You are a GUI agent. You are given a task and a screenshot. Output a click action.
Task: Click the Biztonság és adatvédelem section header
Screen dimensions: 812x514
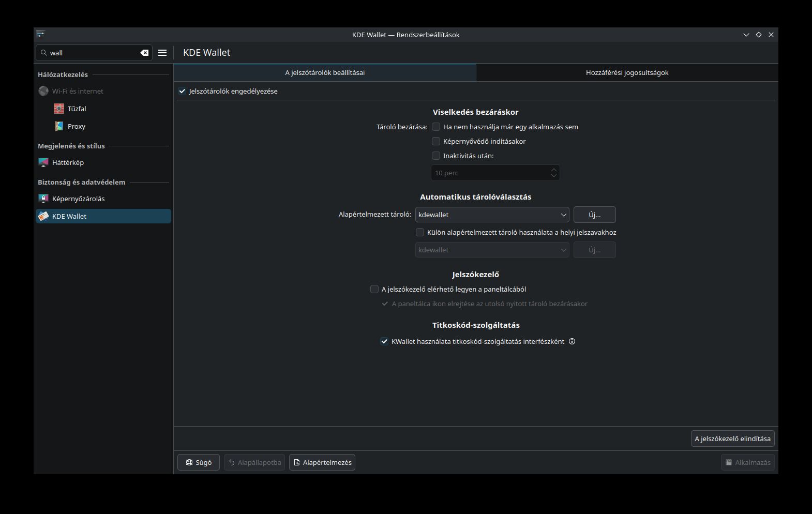[x=81, y=182]
